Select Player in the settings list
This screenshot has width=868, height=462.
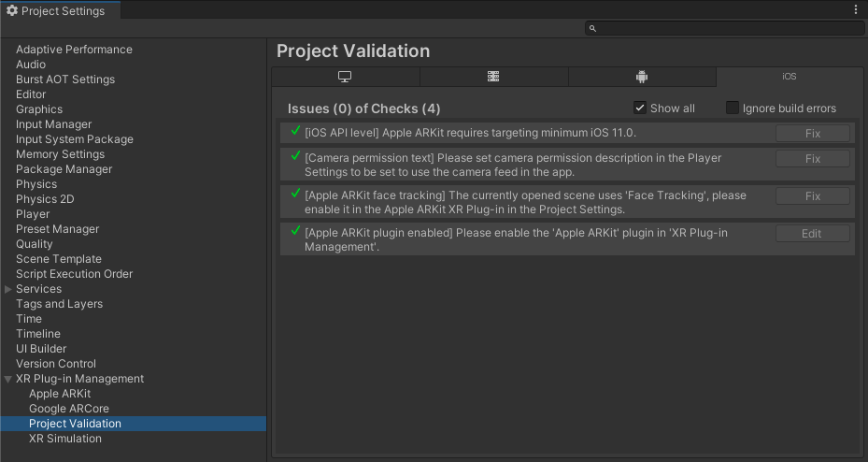(33, 214)
